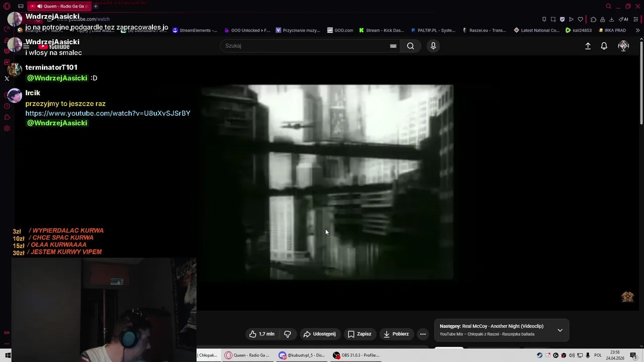Open the on-screen keyboard in search box
Viewport: 644px width, 362px height.
point(393,46)
